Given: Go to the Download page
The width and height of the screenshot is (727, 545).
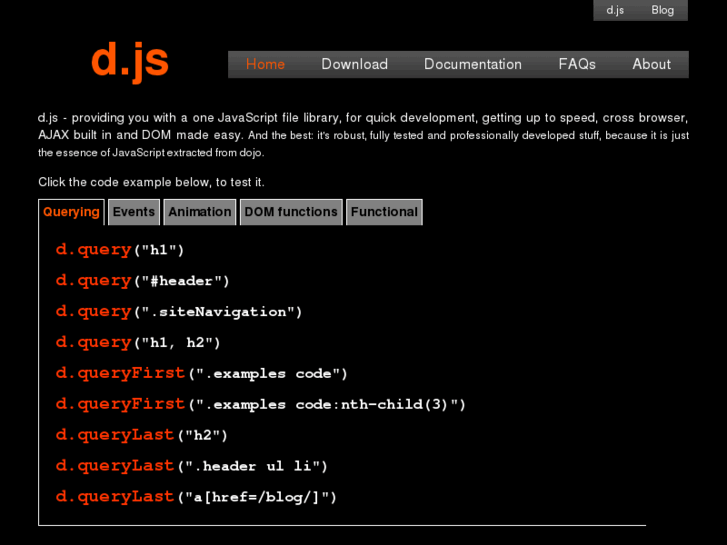Looking at the screenshot, I should click(x=355, y=64).
